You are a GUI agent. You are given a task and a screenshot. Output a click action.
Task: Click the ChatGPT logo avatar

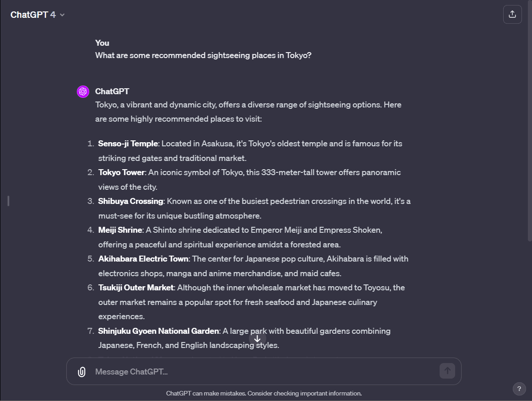83,91
